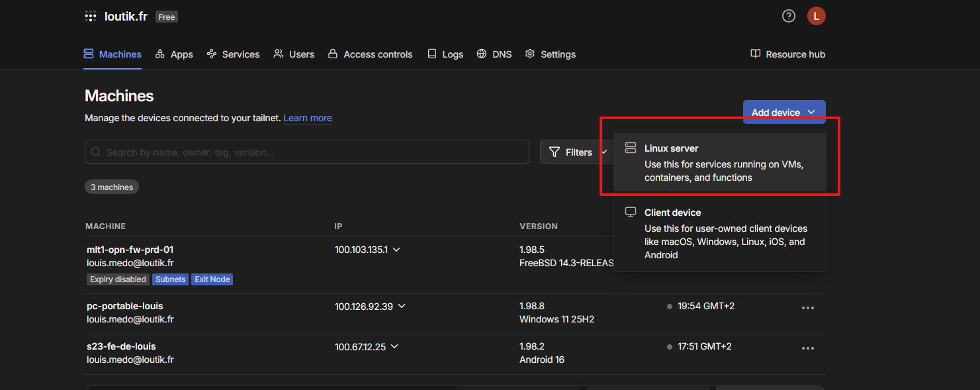Click the 3 machines count badge

(112, 187)
